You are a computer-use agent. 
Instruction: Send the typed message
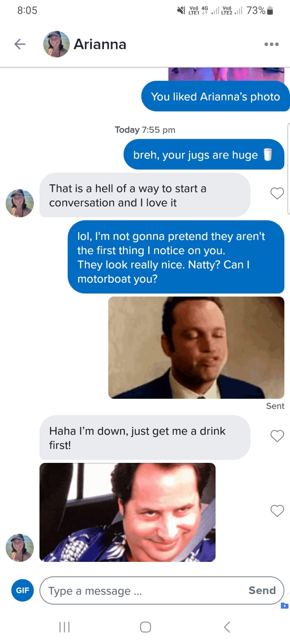(x=262, y=590)
